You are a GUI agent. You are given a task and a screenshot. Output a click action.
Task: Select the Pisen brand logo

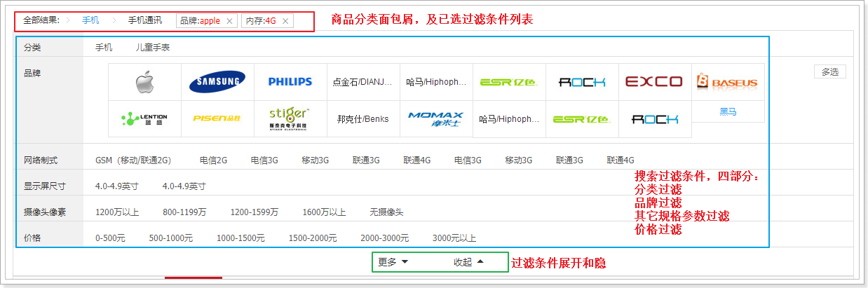[217, 118]
